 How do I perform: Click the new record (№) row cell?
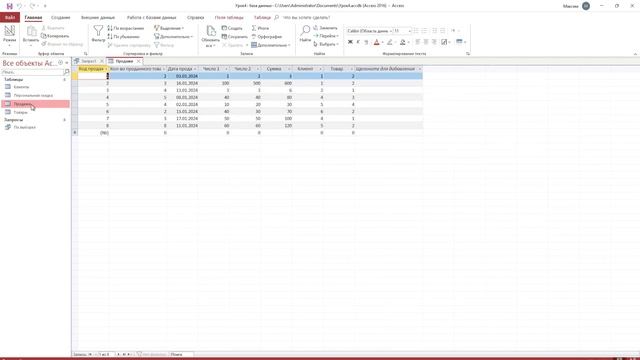(94, 133)
